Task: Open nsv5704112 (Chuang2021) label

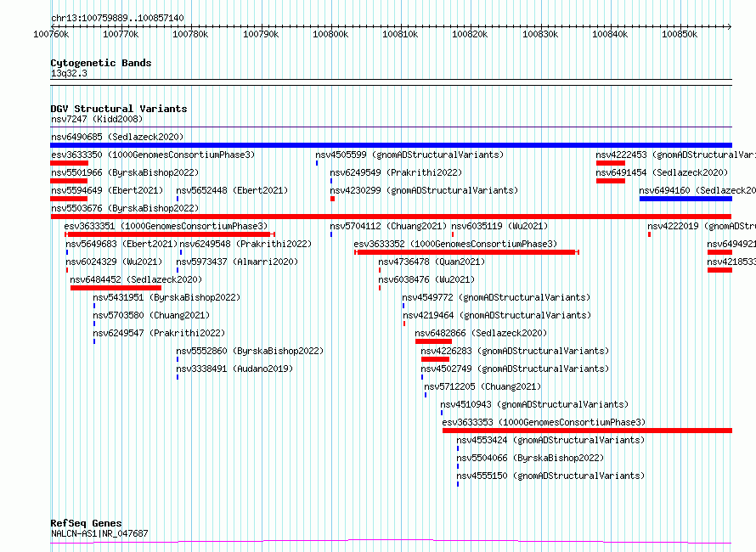Action: tap(388, 226)
